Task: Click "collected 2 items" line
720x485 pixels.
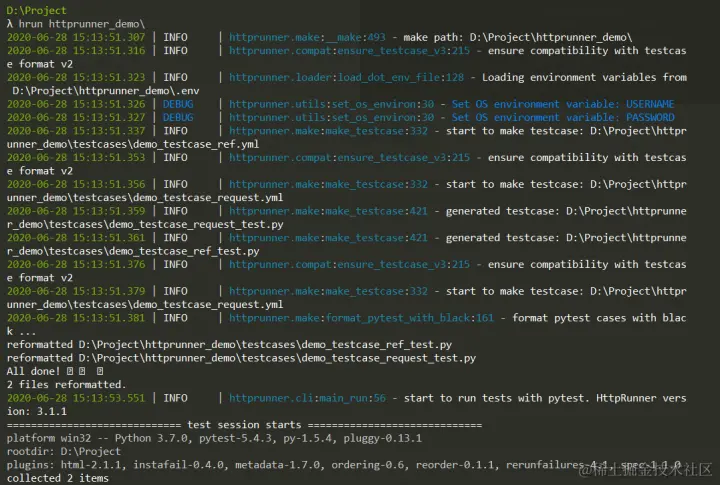Action: (57, 478)
